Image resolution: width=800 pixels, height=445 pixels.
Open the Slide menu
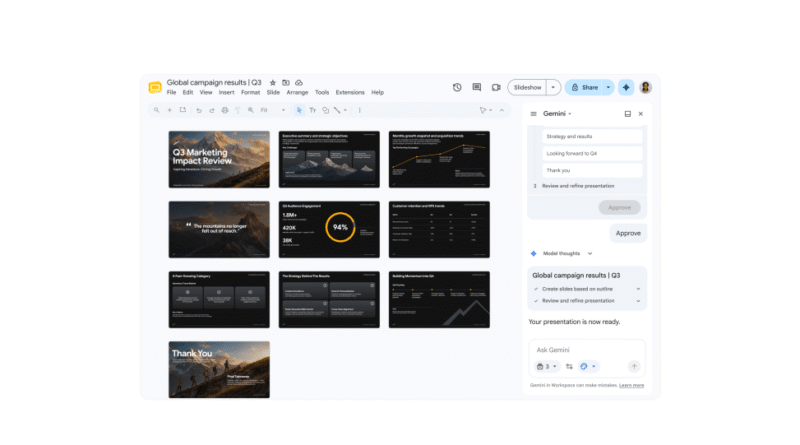[273, 92]
